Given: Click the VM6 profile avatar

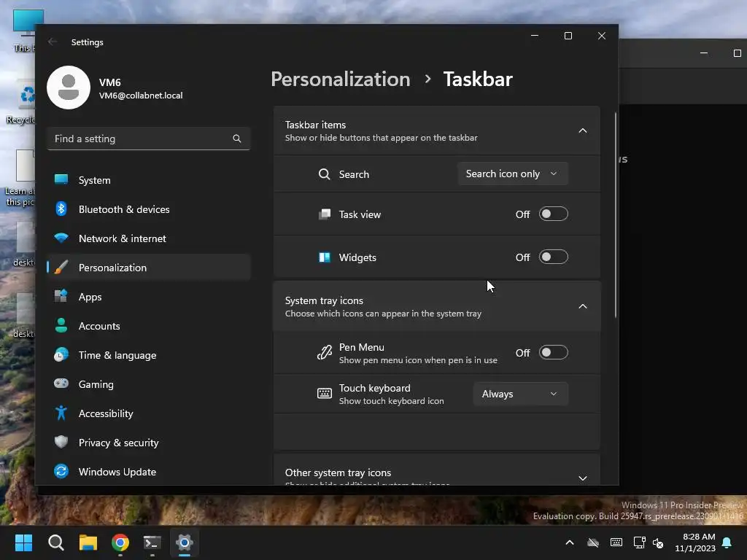Looking at the screenshot, I should pyautogui.click(x=69, y=87).
